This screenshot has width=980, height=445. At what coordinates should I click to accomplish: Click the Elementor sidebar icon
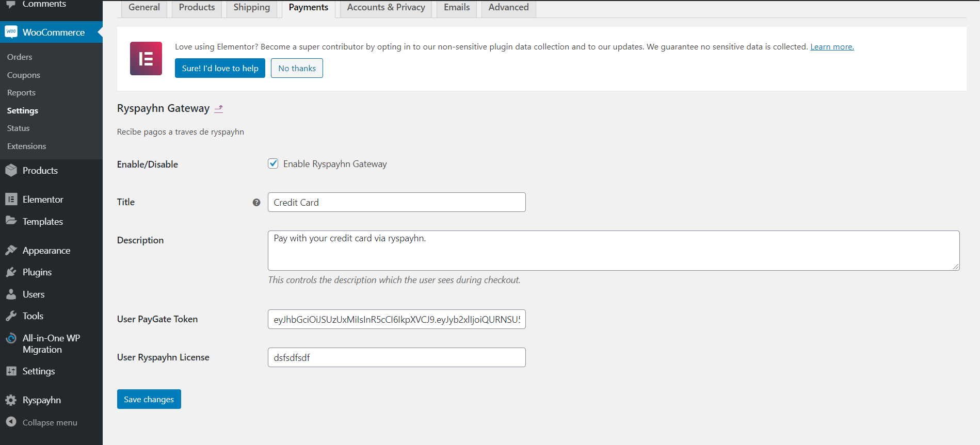click(x=11, y=200)
